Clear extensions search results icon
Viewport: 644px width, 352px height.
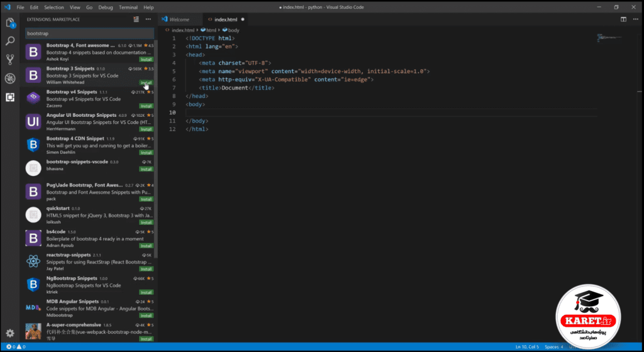coord(136,19)
